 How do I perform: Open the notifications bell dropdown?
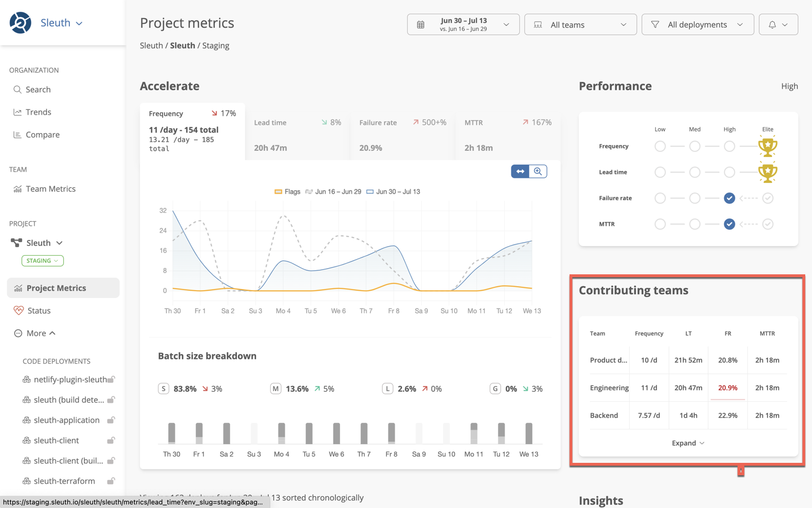(778, 24)
